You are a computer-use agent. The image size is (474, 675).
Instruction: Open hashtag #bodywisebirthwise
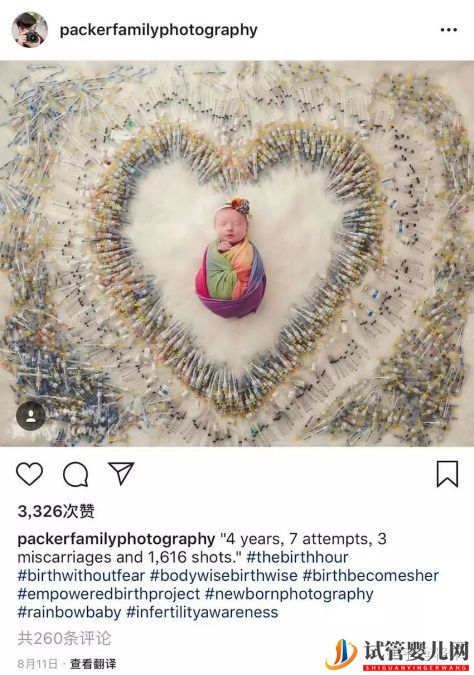pyautogui.click(x=224, y=576)
